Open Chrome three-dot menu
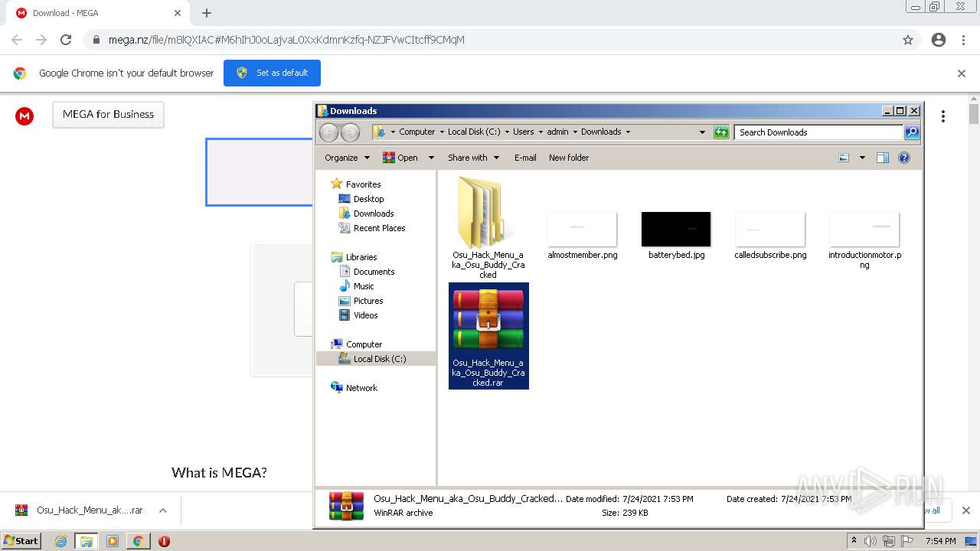The width and height of the screenshot is (980, 551). [964, 40]
